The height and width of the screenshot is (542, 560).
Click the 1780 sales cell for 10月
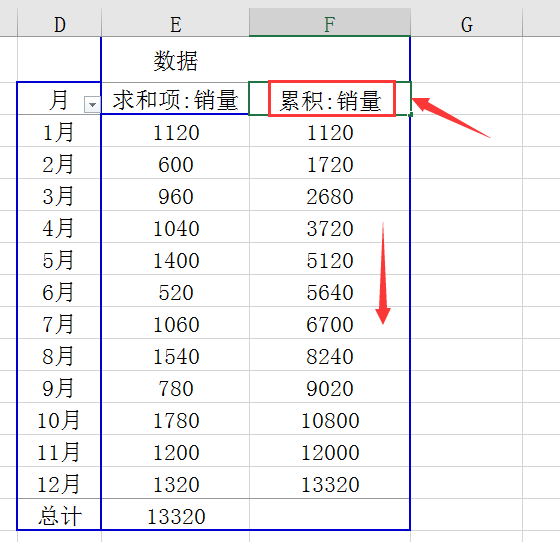coord(175,418)
